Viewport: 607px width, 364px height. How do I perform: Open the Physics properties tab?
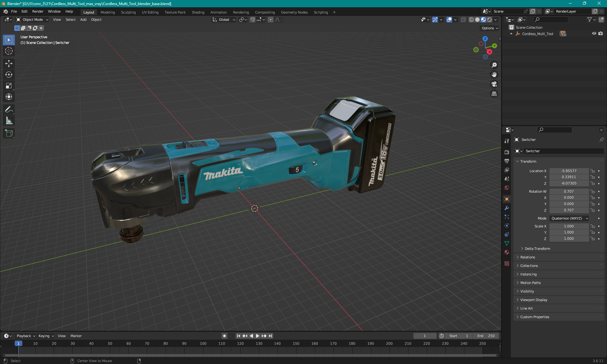pos(507,226)
